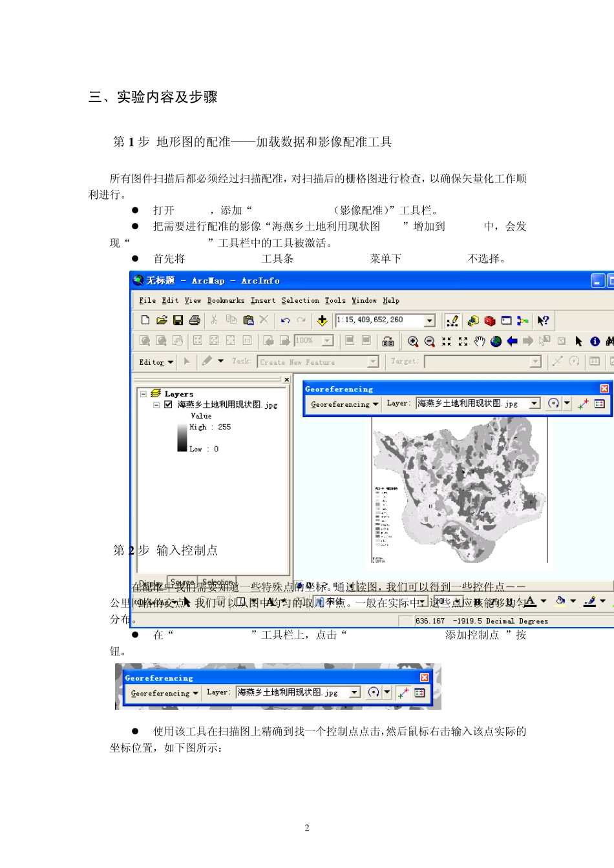Open Georeferencing menu in upper toolbar
614x868 pixels.
pyautogui.click(x=344, y=404)
